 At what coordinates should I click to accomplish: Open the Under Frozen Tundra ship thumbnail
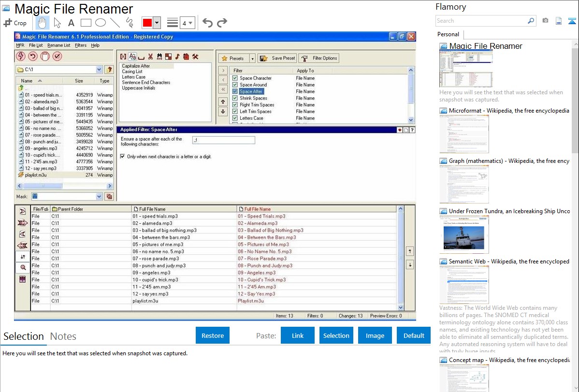464,234
